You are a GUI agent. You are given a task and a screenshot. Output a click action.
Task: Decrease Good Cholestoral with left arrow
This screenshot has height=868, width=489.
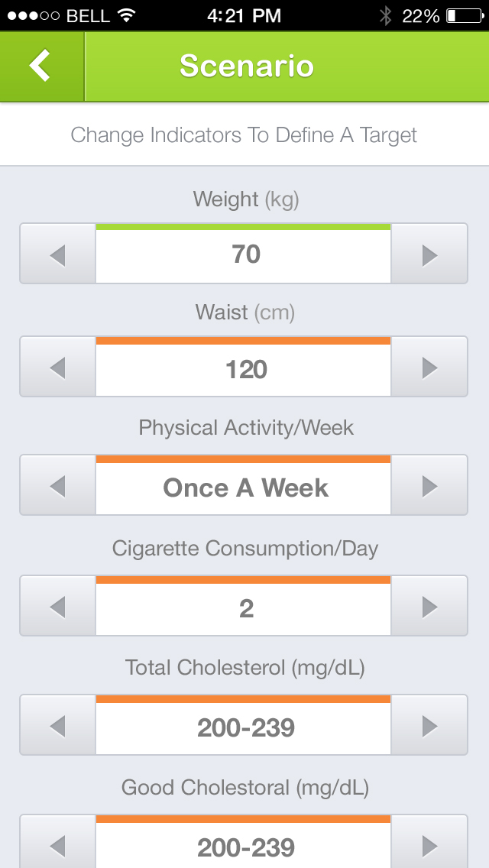57,844
